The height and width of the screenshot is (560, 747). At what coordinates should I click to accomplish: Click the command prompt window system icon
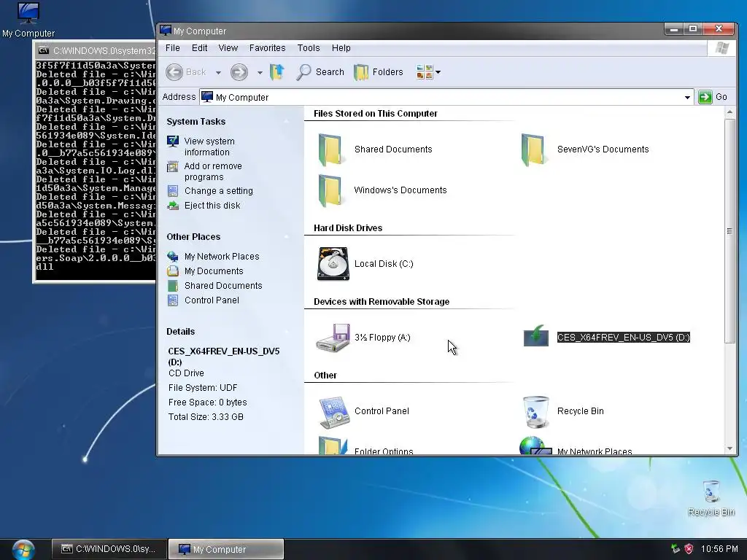tap(43, 50)
